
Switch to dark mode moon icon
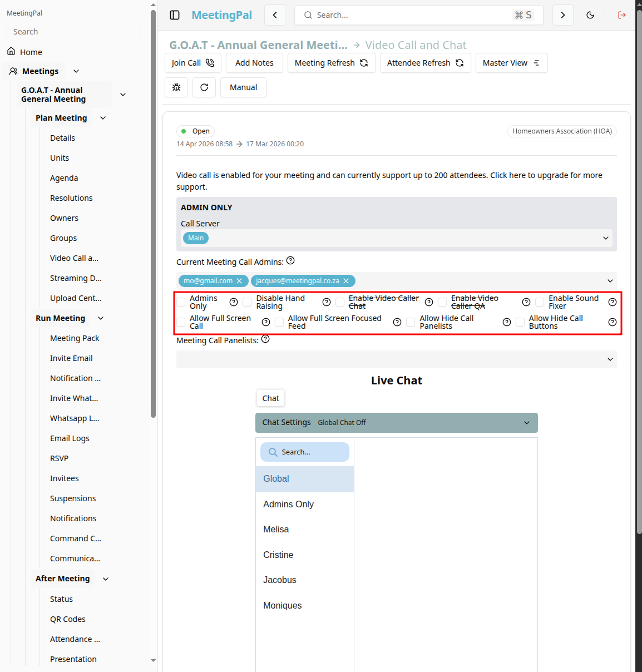click(x=590, y=15)
